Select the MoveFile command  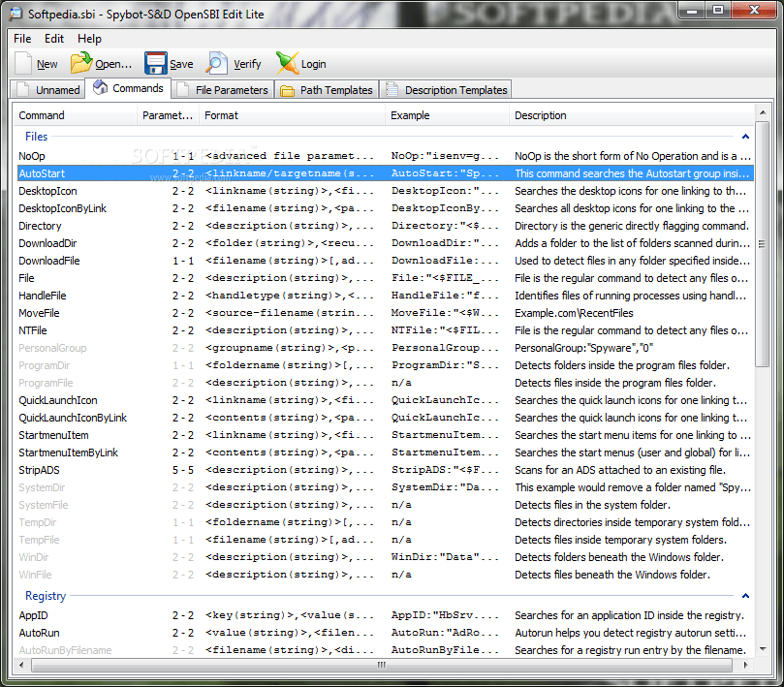384,313
